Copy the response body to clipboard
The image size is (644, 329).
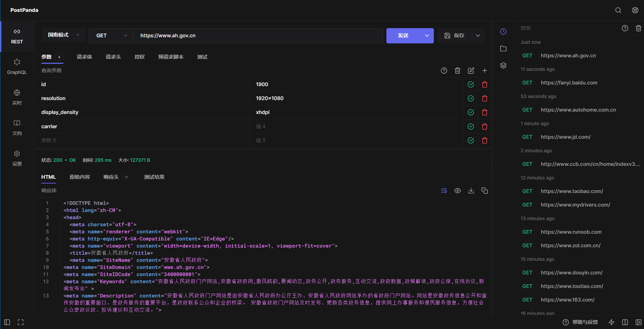click(x=485, y=191)
